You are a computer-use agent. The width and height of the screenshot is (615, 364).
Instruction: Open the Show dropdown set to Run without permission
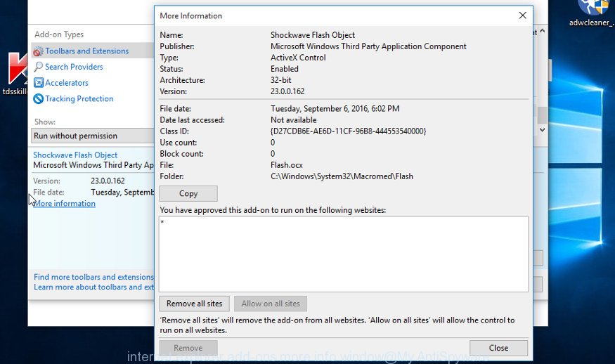tap(93, 136)
